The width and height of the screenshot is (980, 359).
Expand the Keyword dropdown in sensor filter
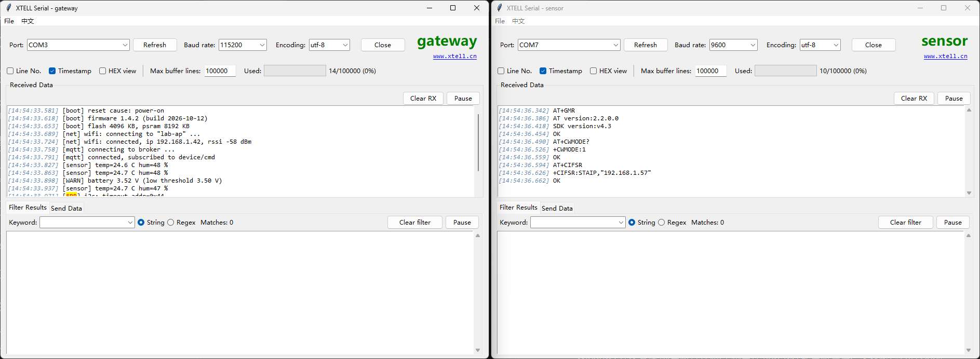point(621,223)
